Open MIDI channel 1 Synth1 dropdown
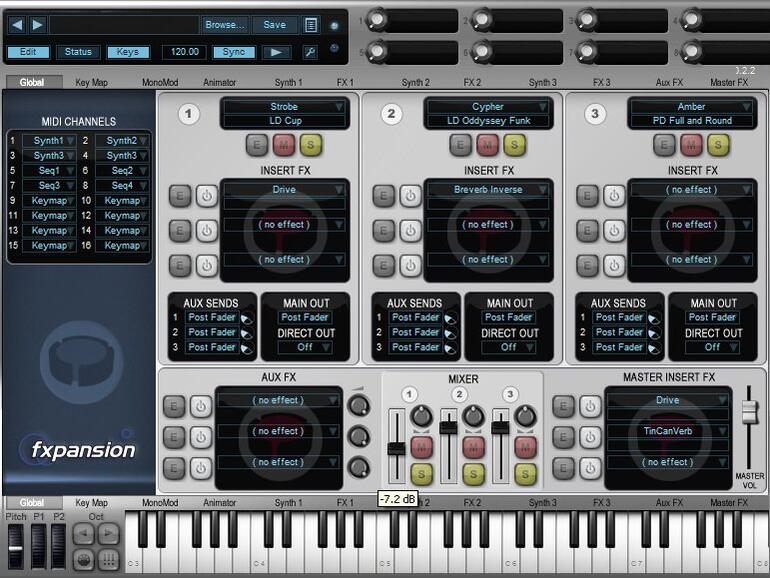This screenshot has width=770, height=578. [x=49, y=141]
